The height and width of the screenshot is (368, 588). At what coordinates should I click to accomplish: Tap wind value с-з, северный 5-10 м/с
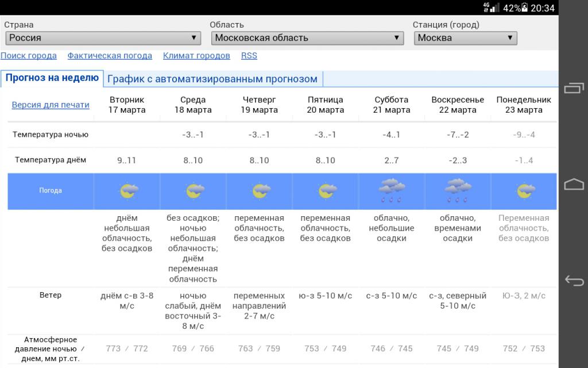(458, 301)
